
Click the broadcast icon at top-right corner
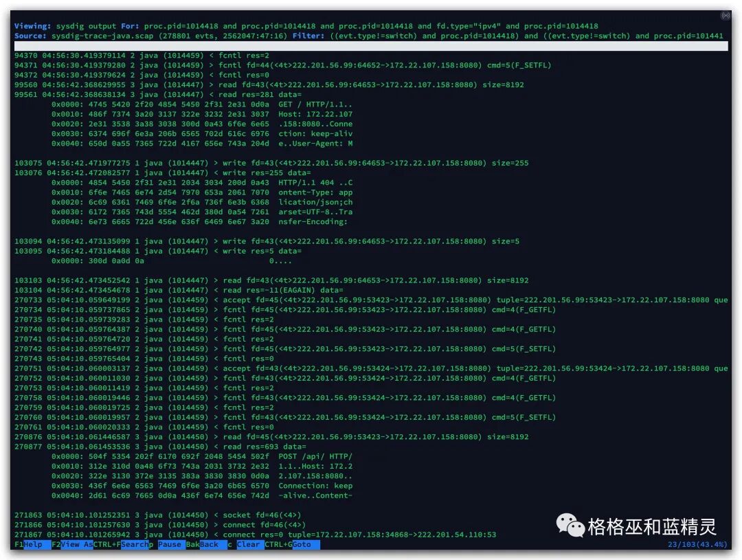(x=725, y=16)
